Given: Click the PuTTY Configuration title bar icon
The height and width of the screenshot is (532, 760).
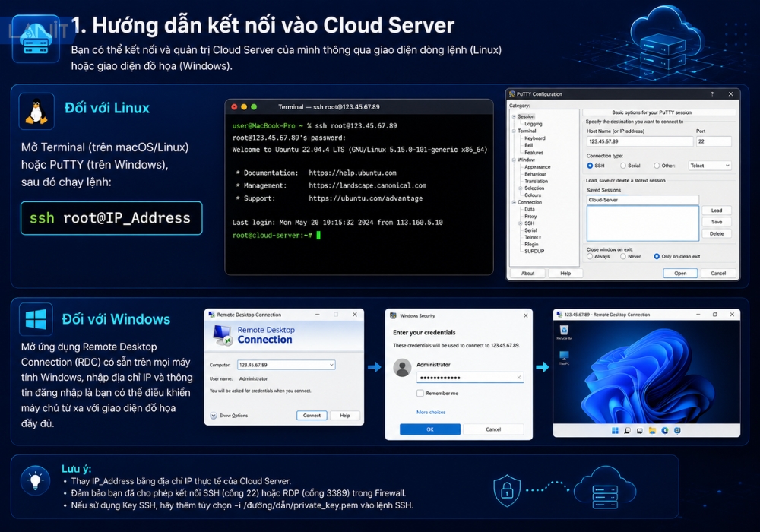Looking at the screenshot, I should pyautogui.click(x=511, y=94).
